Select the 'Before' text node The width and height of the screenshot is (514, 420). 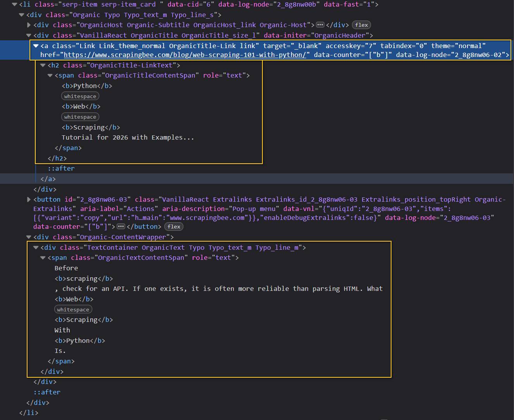tap(66, 268)
